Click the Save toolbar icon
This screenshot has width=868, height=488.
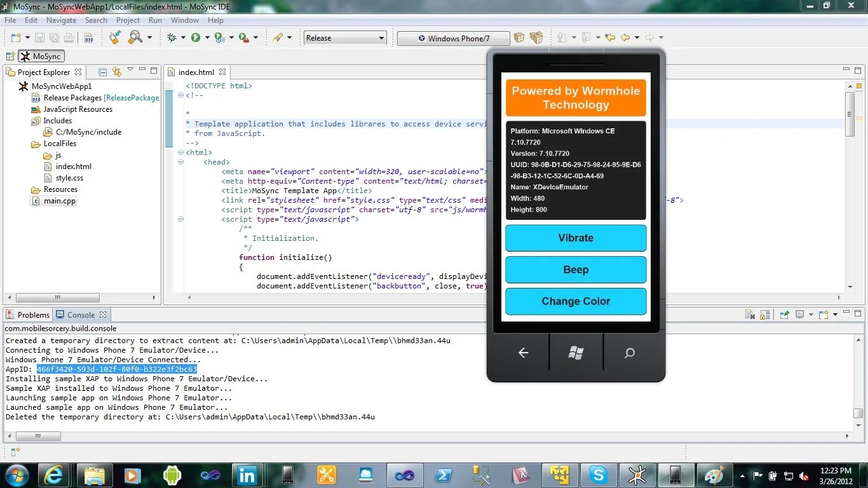click(39, 38)
